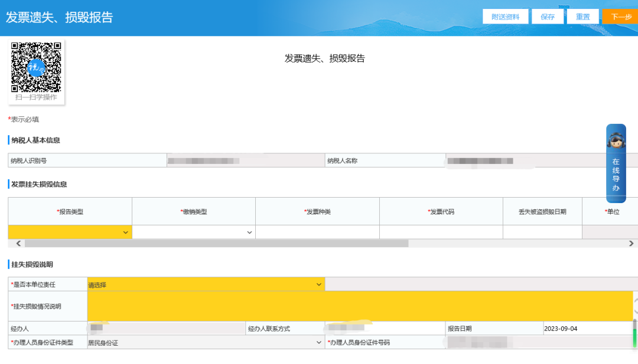Click the QR code scan image
The image size is (638, 364).
click(36, 67)
